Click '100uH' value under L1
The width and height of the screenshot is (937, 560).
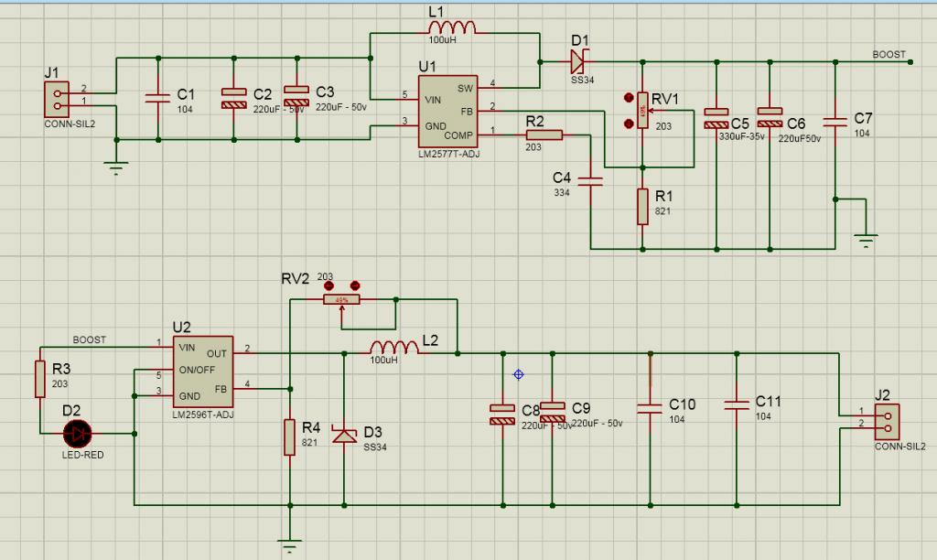[x=442, y=40]
